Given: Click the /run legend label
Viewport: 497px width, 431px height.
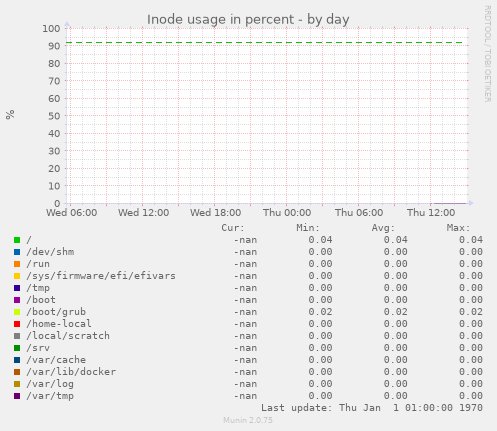Looking at the screenshot, I should tap(38, 264).
